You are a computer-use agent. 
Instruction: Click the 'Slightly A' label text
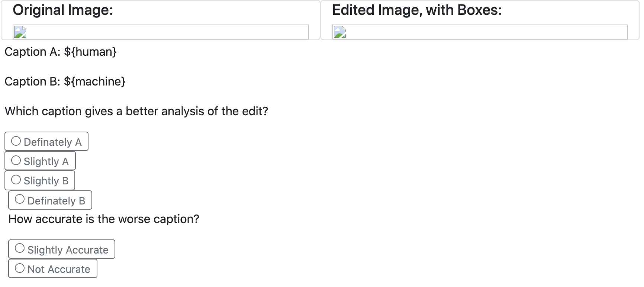(x=46, y=161)
